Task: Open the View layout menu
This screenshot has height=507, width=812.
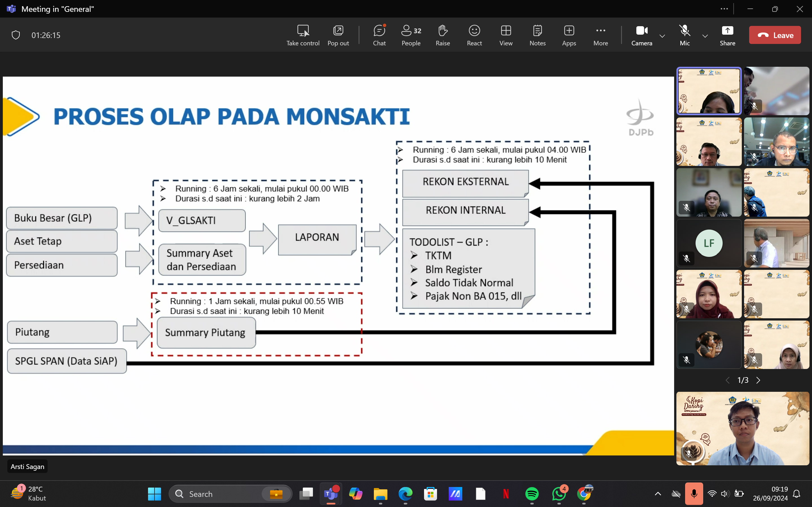Action: (506, 35)
